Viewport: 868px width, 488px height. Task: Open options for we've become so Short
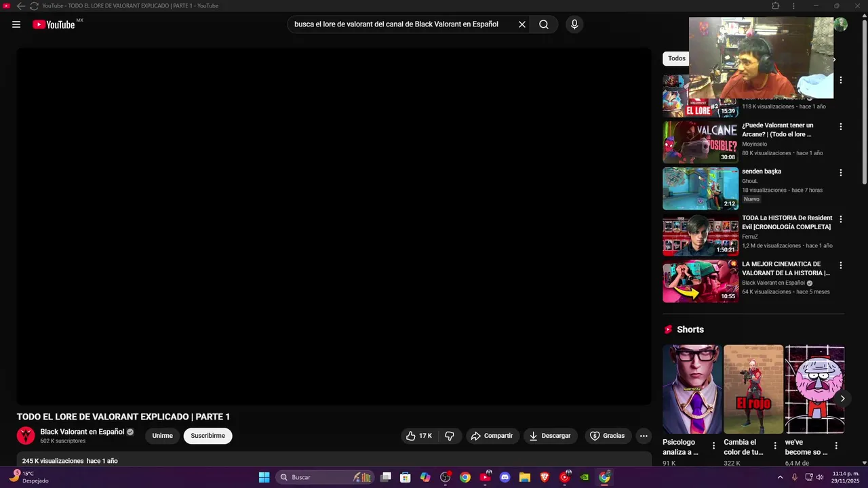pos(836,446)
